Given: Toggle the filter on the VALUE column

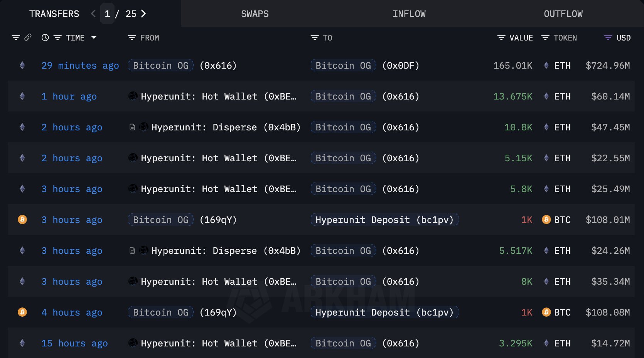Looking at the screenshot, I should pyautogui.click(x=501, y=37).
